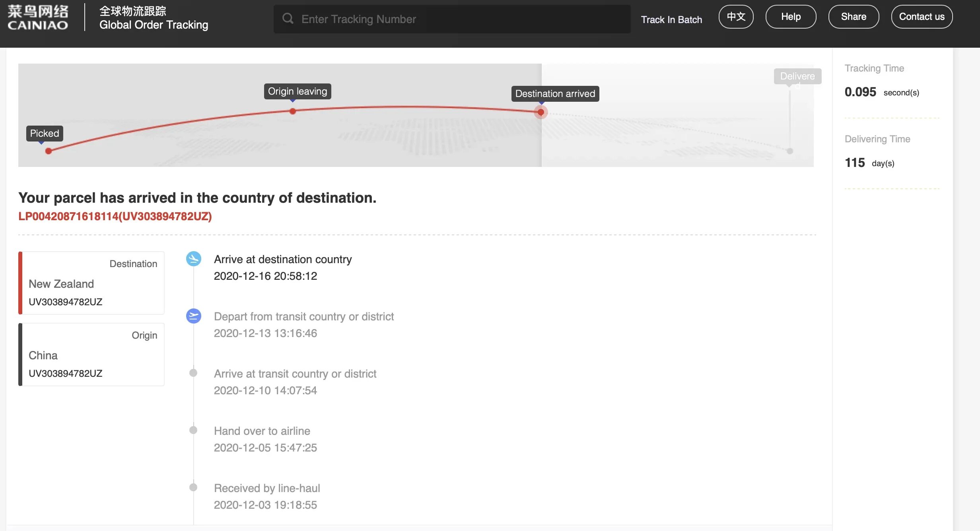The image size is (980, 531).
Task: Open Track In Batch
Action: click(x=671, y=19)
